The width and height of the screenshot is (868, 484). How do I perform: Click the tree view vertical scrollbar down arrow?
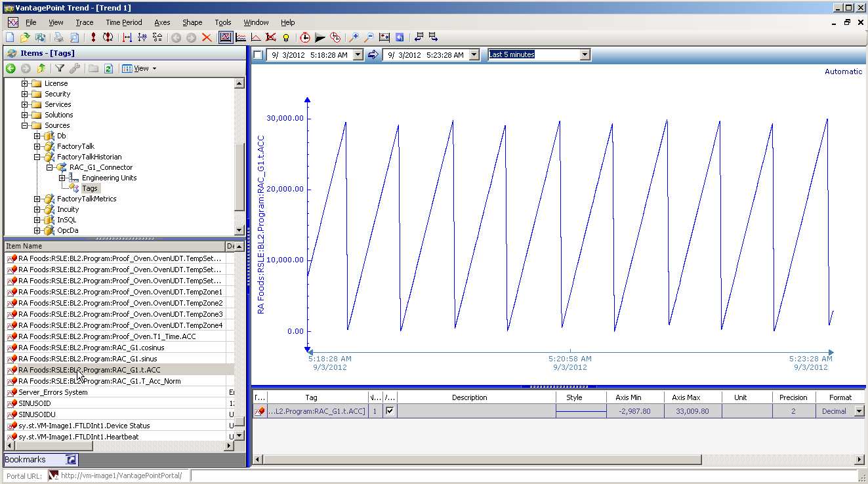coord(239,231)
